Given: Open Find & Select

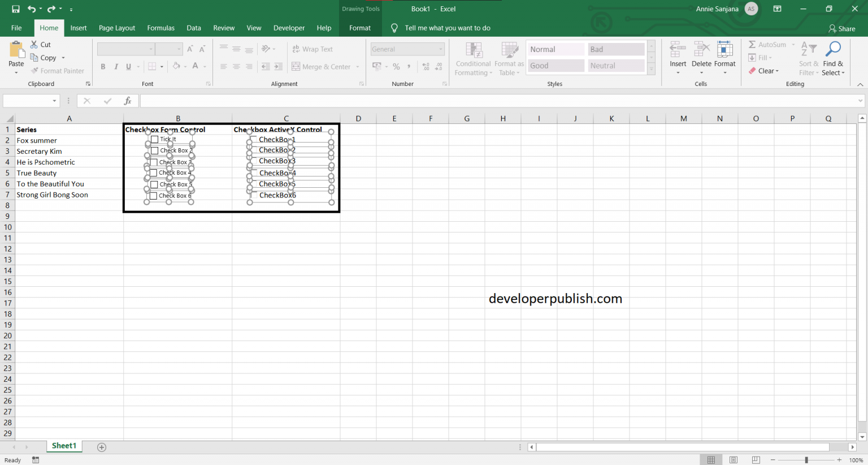Looking at the screenshot, I should click(x=834, y=58).
